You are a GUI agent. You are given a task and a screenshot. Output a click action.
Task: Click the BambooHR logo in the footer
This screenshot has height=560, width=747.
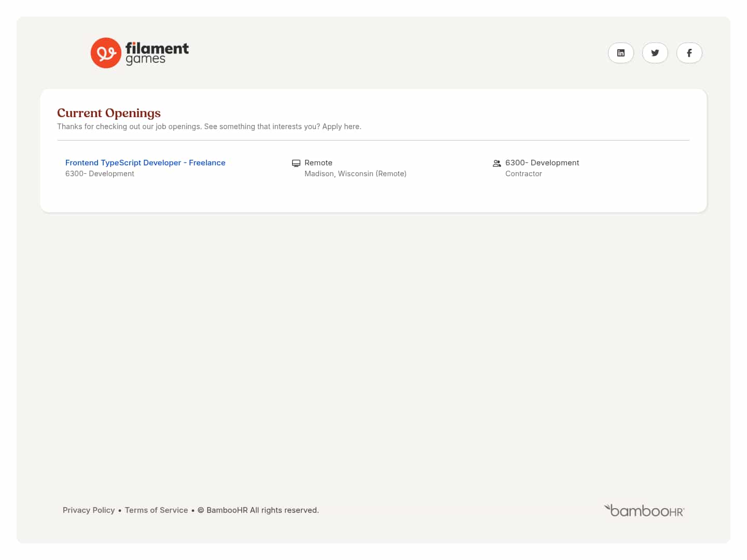pos(644,511)
